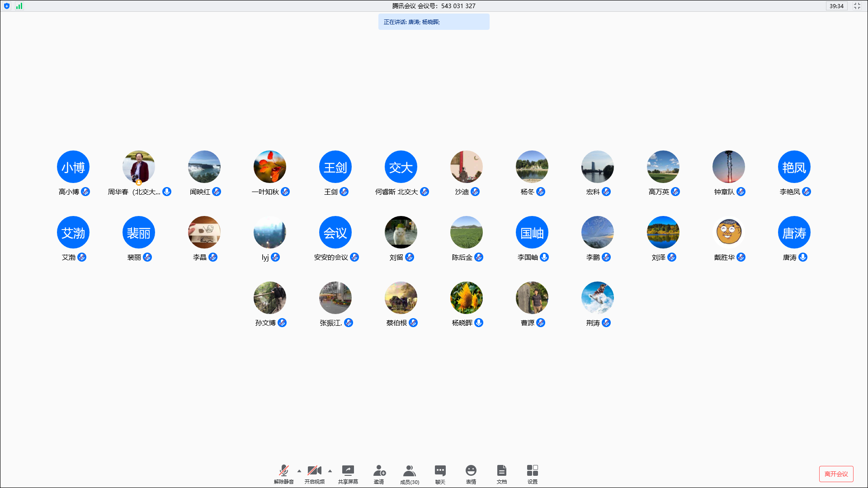Click the meeting timer 39:34
This screenshot has height=488, width=868.
click(836, 6)
